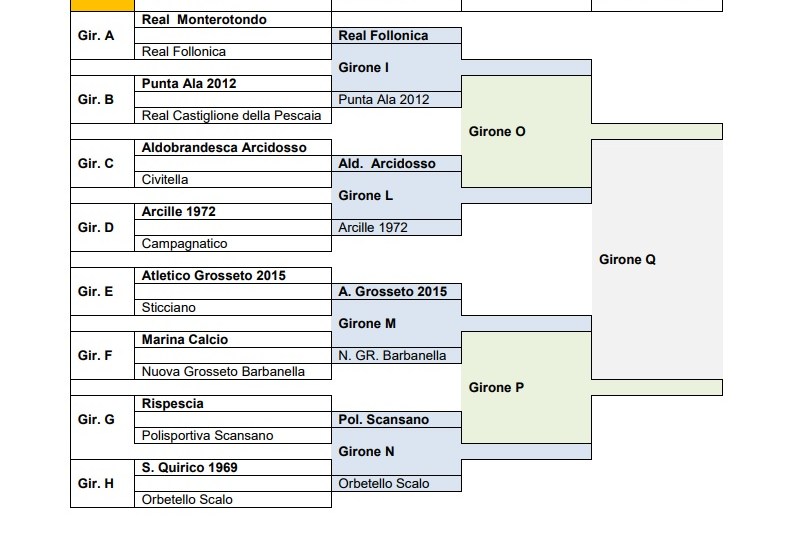This screenshot has width=791, height=556.
Task: Click the "Sticciano" team entry
Action: [169, 308]
